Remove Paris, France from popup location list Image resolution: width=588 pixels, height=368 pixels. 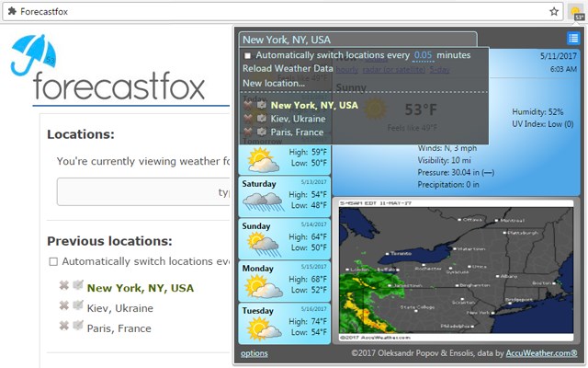point(248,132)
